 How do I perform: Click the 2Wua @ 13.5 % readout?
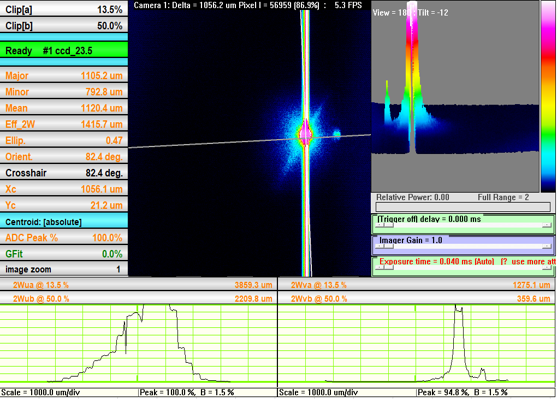point(138,285)
